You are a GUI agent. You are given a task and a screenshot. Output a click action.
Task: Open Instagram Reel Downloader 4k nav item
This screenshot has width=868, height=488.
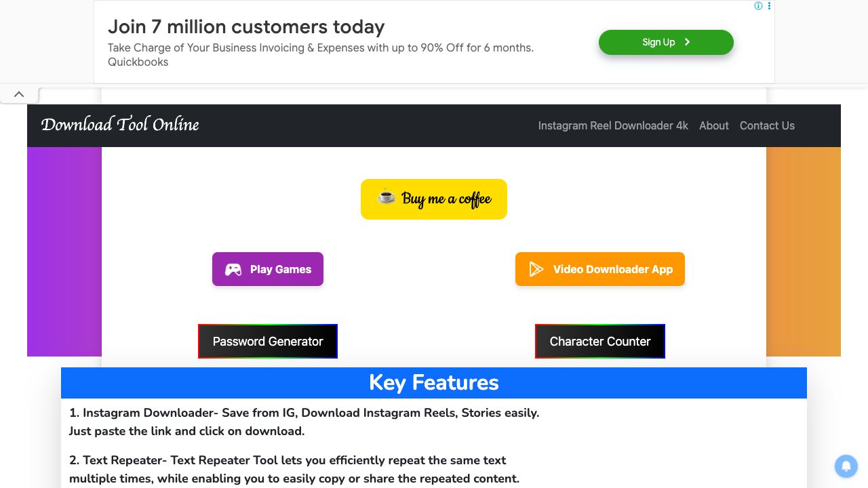click(x=613, y=125)
